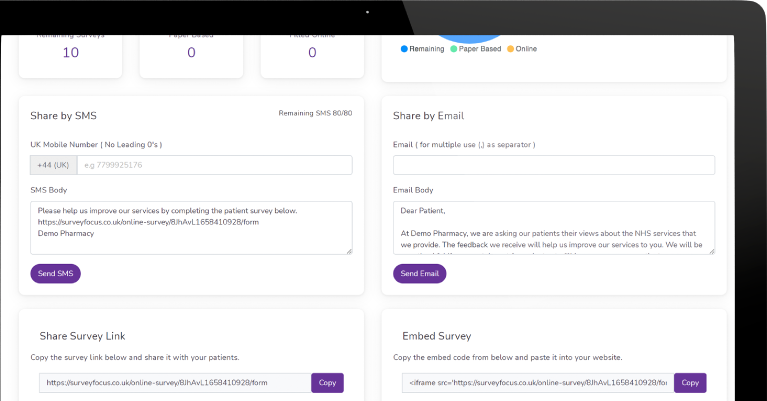Copy the embed survey iframe code
This screenshot has width=767, height=401.
point(690,383)
